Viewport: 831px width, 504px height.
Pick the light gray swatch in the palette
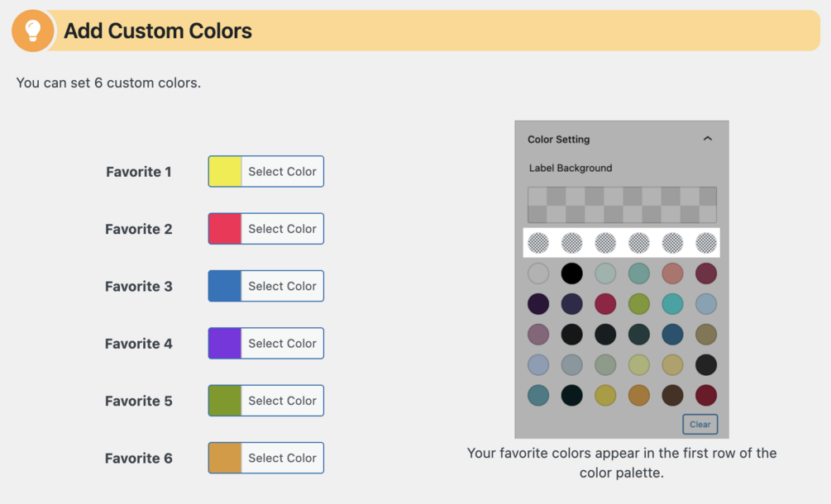point(538,273)
